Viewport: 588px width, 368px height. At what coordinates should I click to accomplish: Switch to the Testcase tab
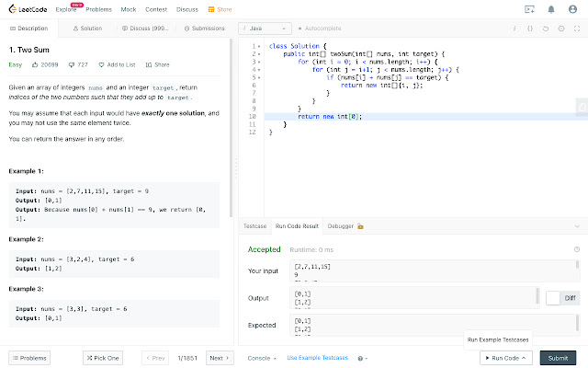coord(254,226)
